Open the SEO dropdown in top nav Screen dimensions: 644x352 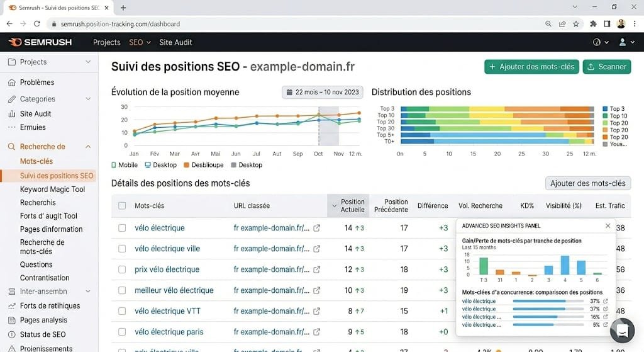coord(140,42)
